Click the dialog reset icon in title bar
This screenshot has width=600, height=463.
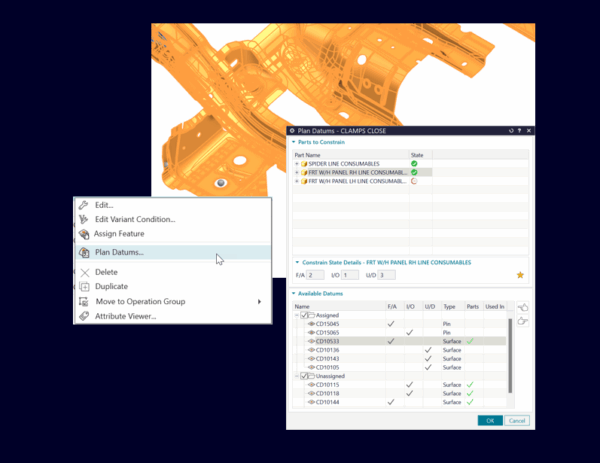click(x=510, y=131)
